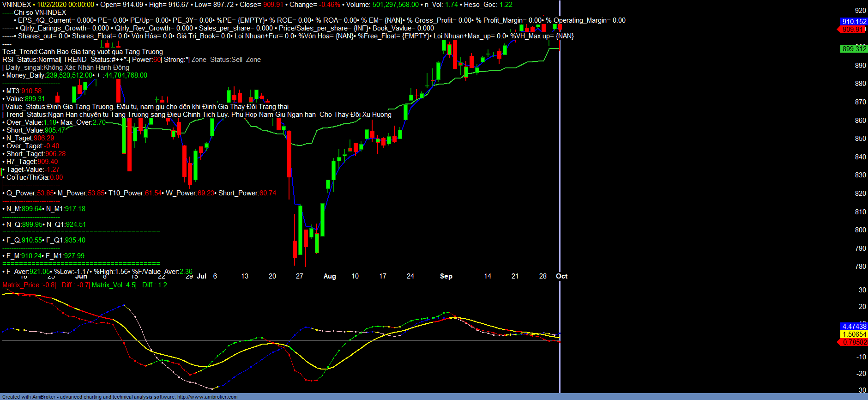Click the Test_Trend warning text line

click(x=83, y=52)
